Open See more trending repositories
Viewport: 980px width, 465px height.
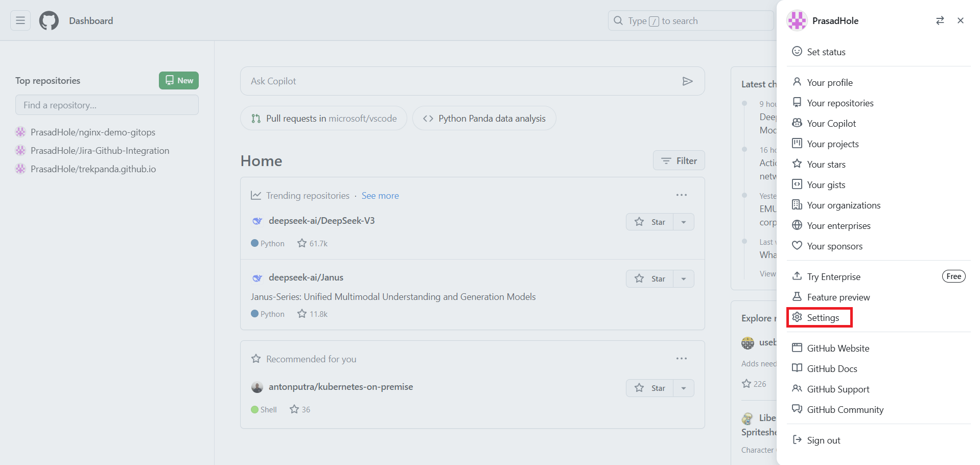click(380, 195)
